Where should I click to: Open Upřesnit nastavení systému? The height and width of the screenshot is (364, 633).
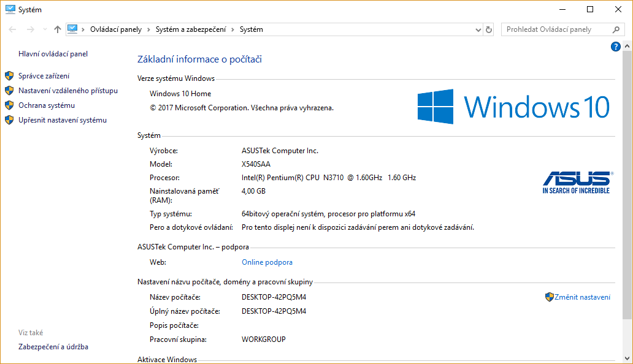click(63, 120)
